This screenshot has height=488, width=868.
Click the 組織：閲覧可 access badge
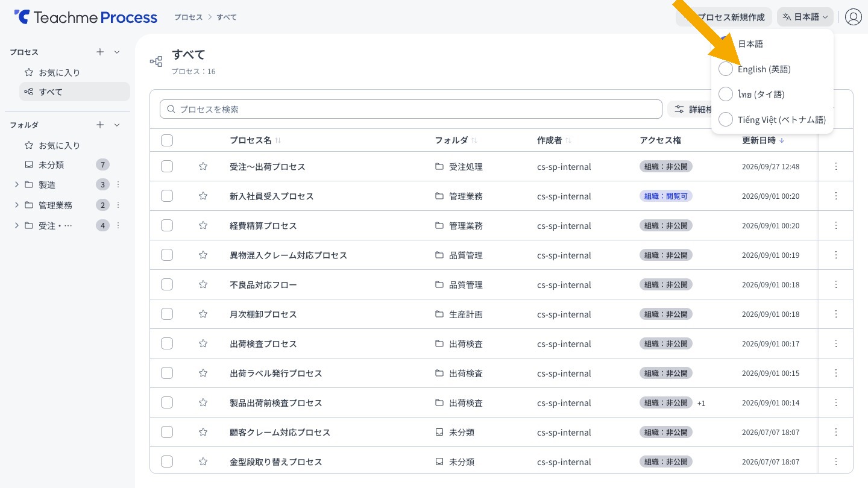click(x=666, y=196)
